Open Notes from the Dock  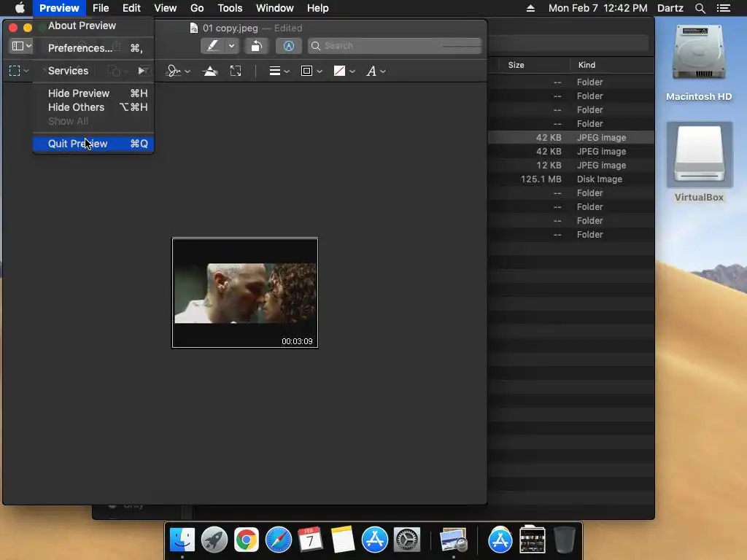point(343,540)
